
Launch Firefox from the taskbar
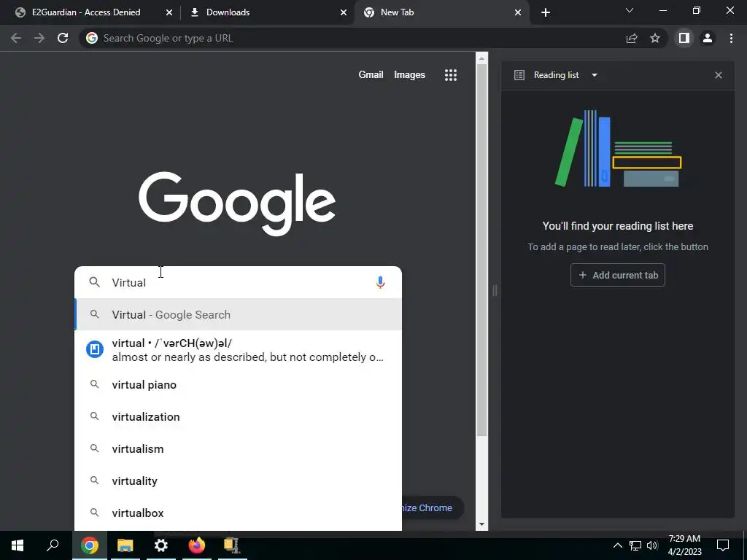(x=197, y=545)
